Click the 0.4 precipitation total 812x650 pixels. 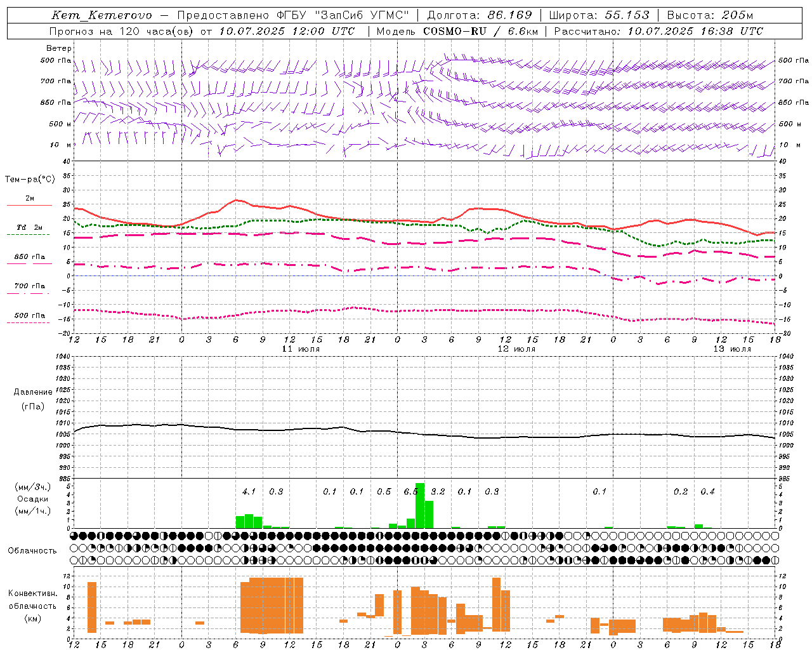tap(707, 492)
